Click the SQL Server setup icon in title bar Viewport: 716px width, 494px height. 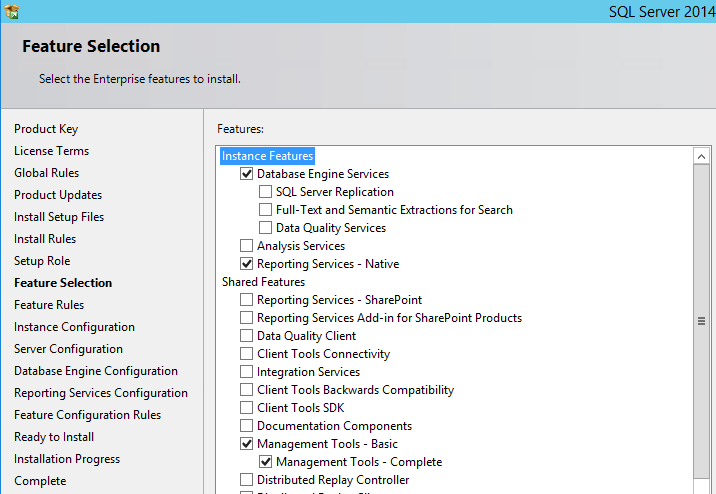pyautogui.click(x=12, y=11)
